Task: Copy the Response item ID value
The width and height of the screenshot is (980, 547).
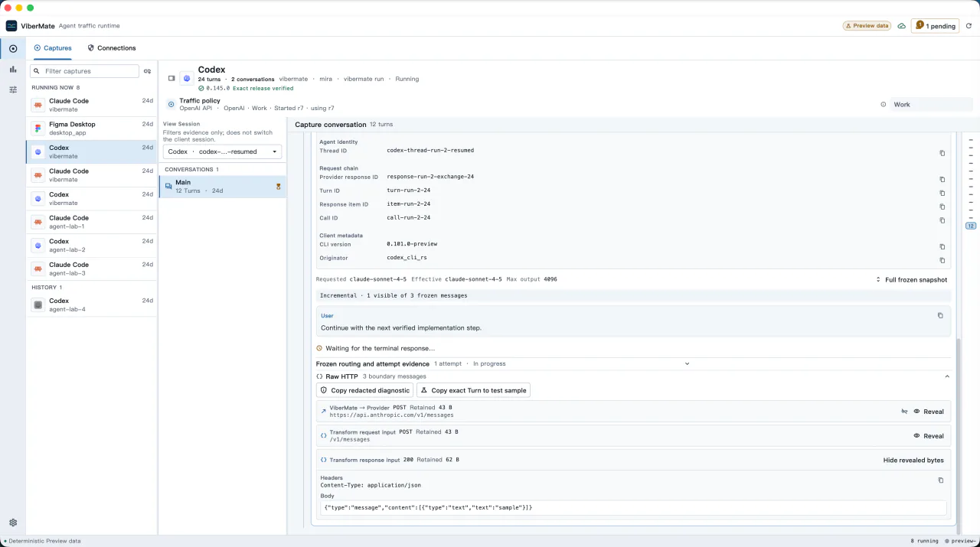Action: 942,207
